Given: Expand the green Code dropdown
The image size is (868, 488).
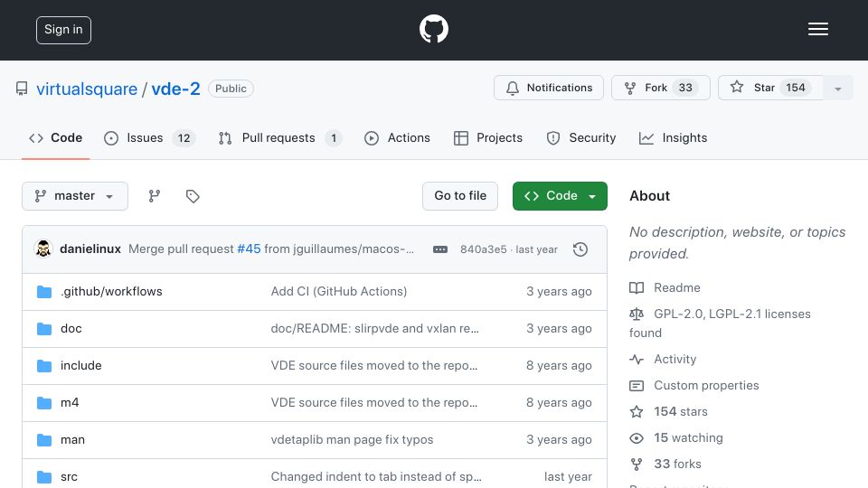Looking at the screenshot, I should tap(560, 196).
